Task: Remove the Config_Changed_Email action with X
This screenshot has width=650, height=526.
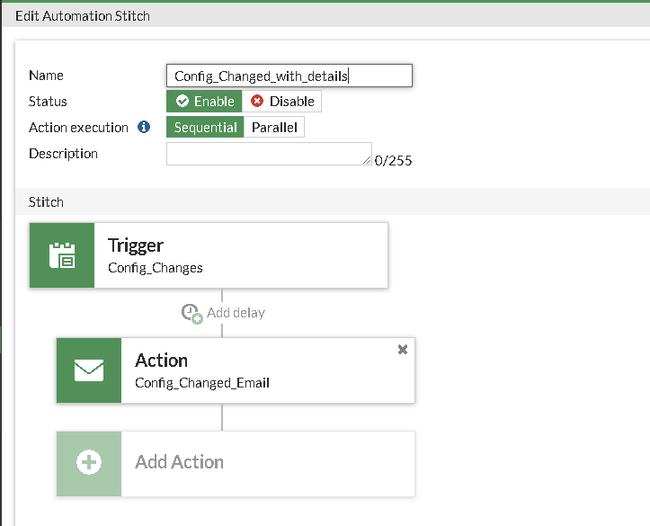Action: click(403, 349)
